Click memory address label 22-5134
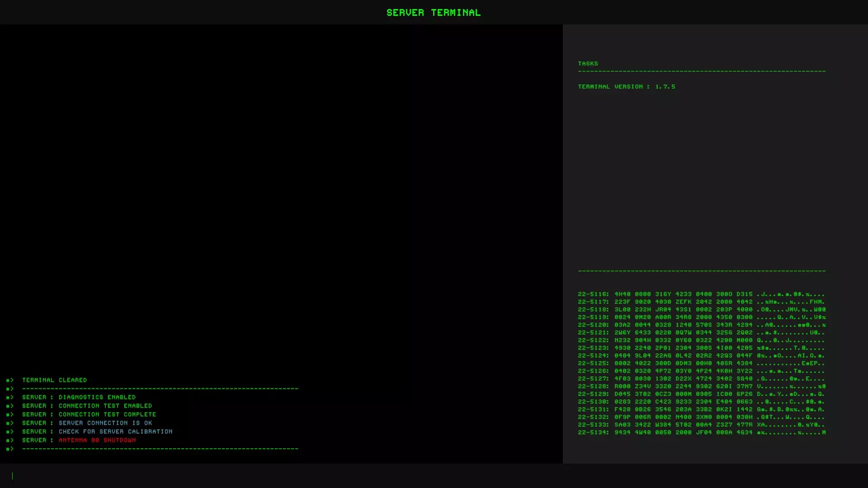Viewport: 868px width, 488px height. point(593,432)
